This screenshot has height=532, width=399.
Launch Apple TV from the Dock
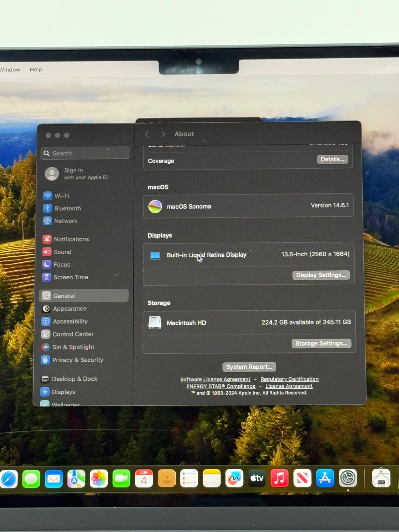(257, 478)
